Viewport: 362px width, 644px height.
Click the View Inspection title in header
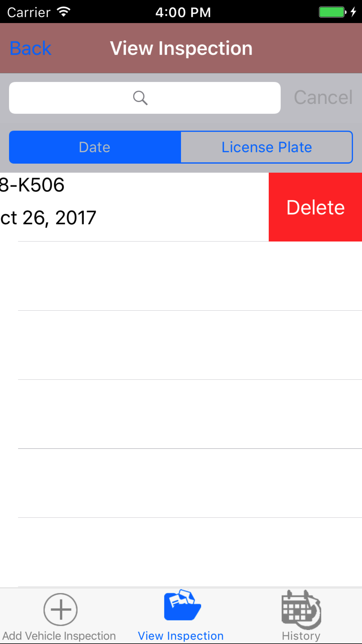pyautogui.click(x=181, y=48)
